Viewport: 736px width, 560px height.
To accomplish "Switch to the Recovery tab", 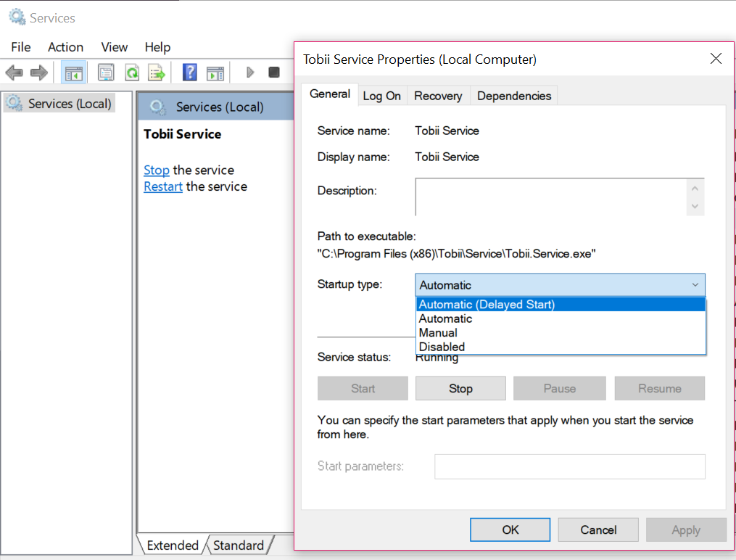I will [438, 96].
